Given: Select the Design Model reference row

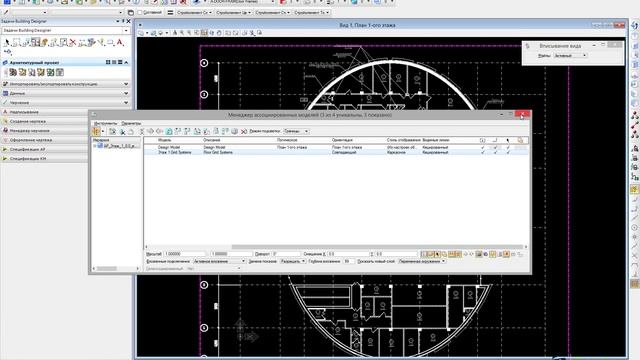Looking at the screenshot, I should 336,147.
